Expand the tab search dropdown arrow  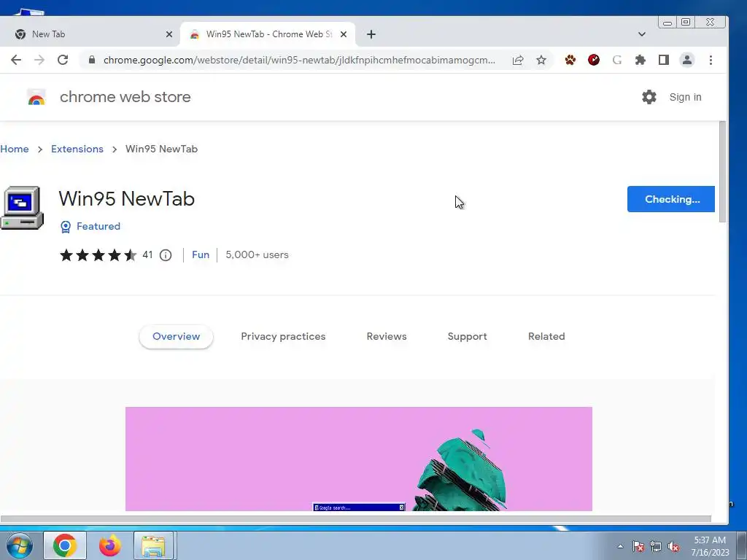coord(642,34)
